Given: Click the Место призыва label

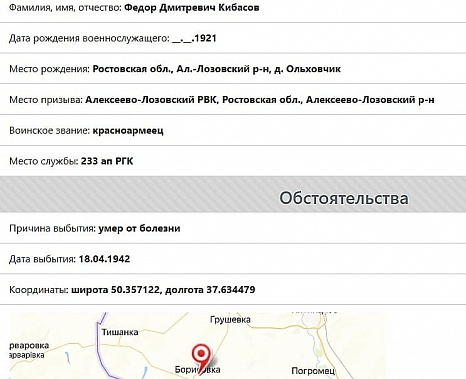Looking at the screenshot, I should point(46,100).
